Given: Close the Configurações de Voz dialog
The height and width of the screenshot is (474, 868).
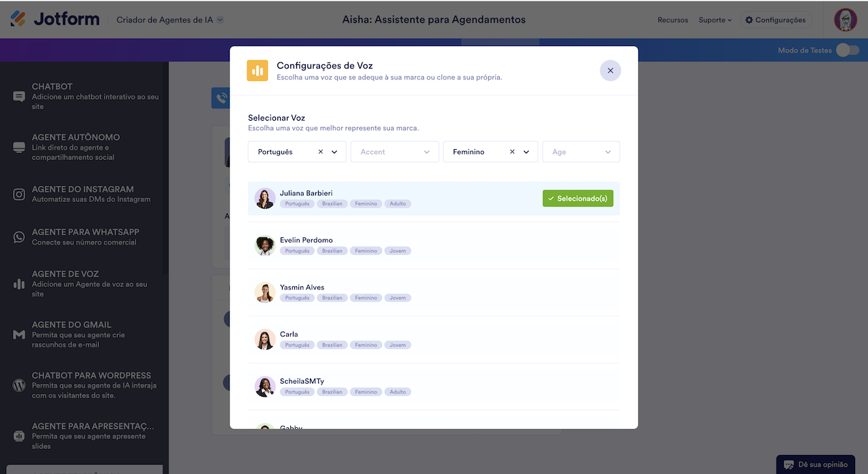Looking at the screenshot, I should 610,71.
